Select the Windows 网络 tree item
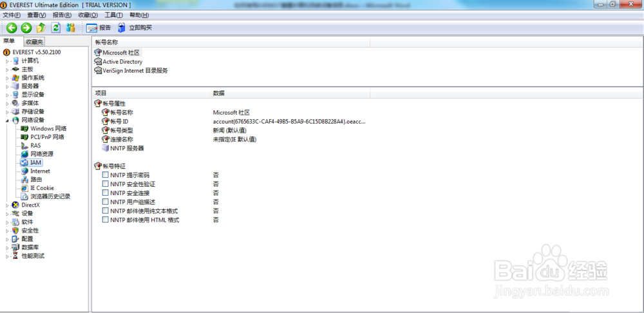The width and height of the screenshot is (644, 313). [x=48, y=129]
